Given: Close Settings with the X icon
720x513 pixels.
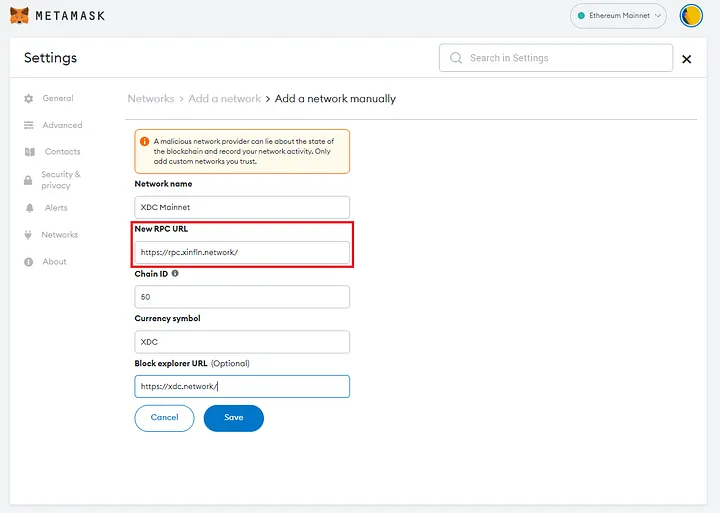Looking at the screenshot, I should click(x=686, y=60).
